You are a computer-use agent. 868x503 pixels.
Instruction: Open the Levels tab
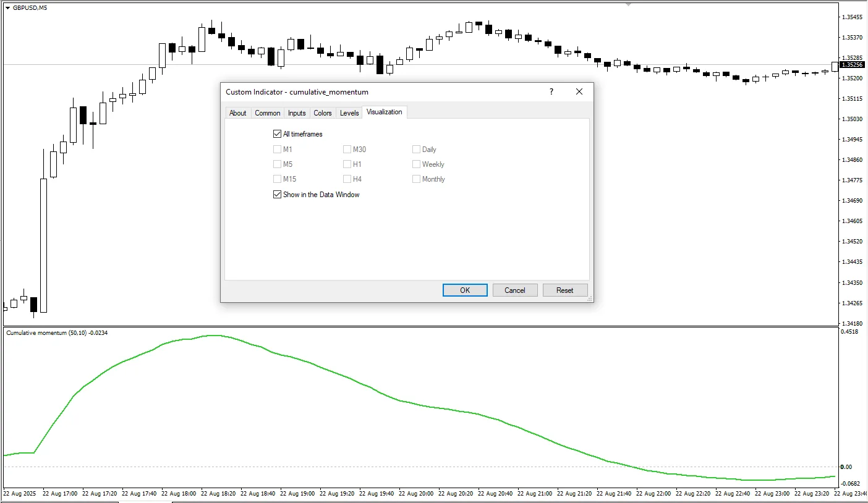click(x=349, y=112)
